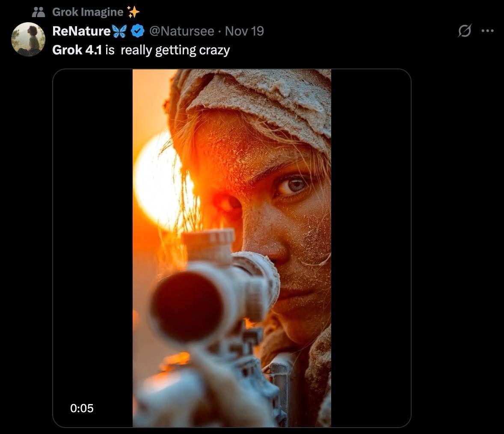
Task: Click the "really getting crazy" tweet text
Action: click(175, 50)
